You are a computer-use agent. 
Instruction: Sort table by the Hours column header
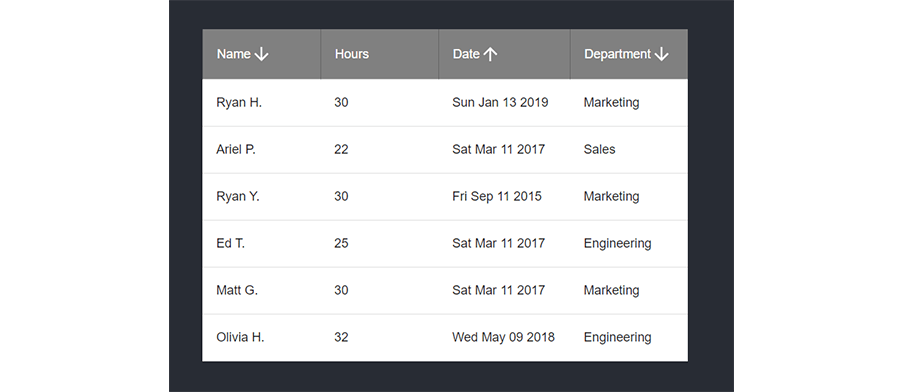(352, 54)
